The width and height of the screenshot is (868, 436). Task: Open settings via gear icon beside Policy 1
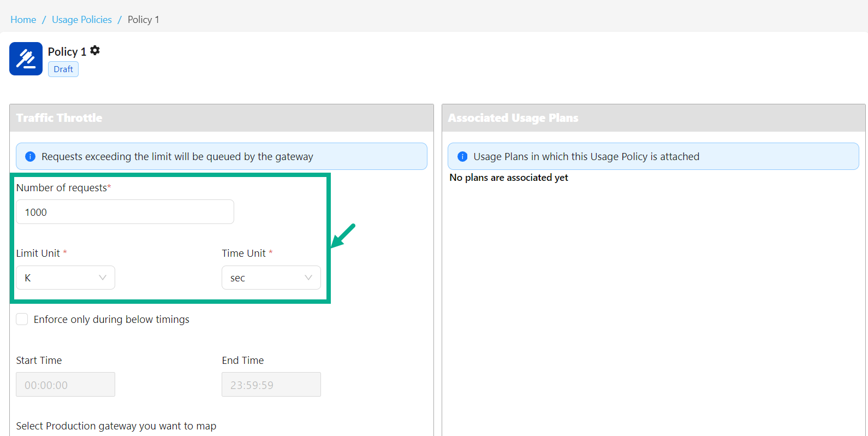(95, 51)
